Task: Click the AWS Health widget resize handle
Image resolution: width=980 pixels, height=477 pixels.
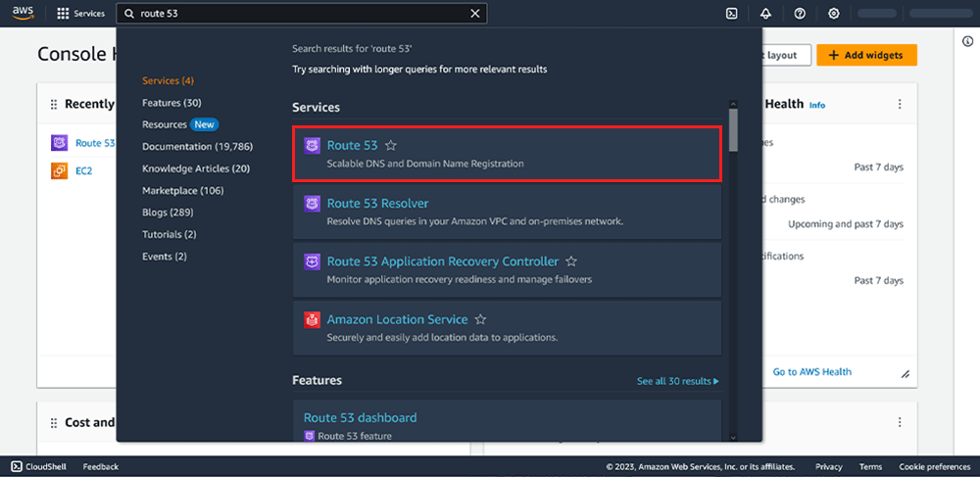Action: [905, 374]
